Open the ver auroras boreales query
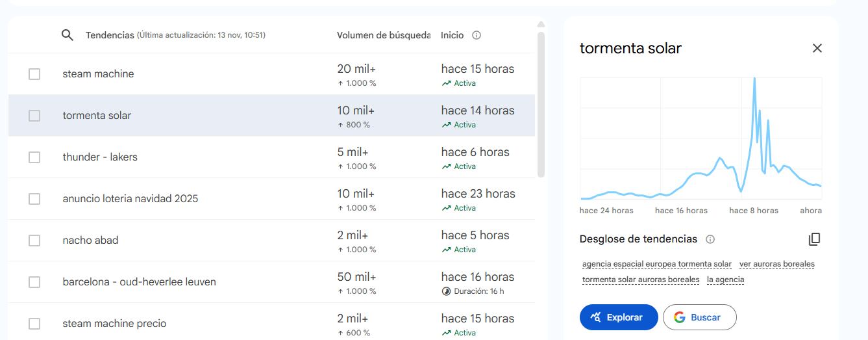 [777, 264]
